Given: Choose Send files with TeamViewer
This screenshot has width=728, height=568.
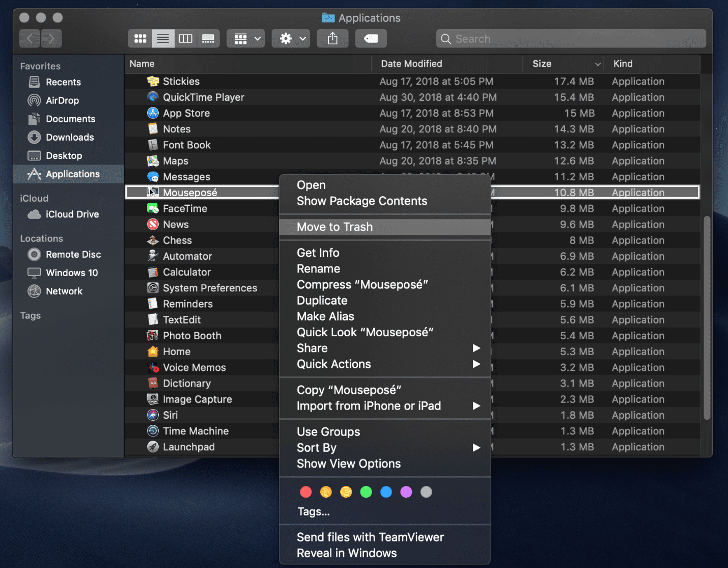Looking at the screenshot, I should click(x=370, y=537).
